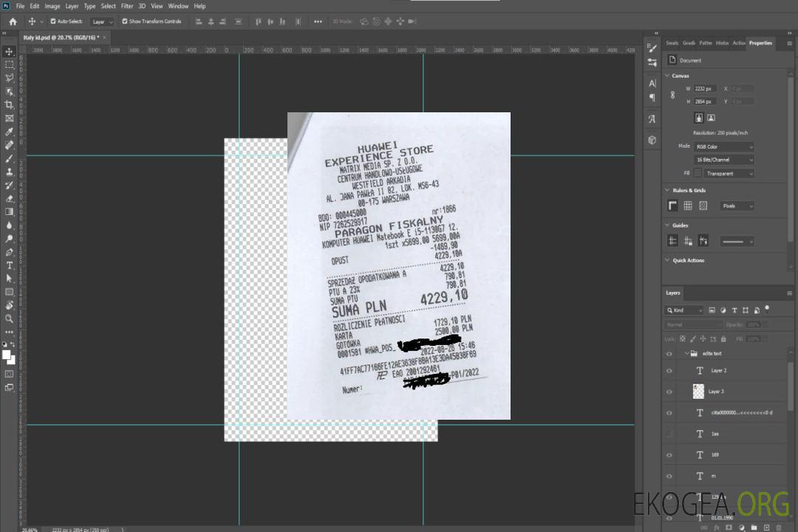
Task: Select the Zoom tool
Action: [x=9, y=318]
